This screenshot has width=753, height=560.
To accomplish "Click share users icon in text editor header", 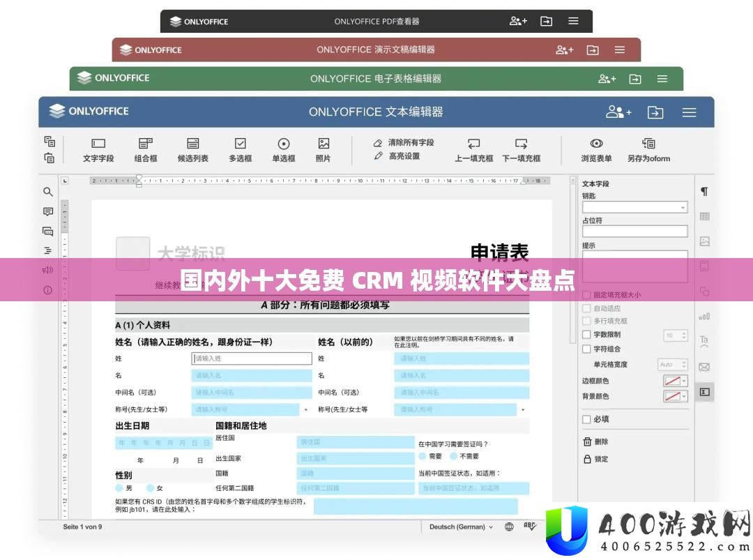I will [x=618, y=112].
